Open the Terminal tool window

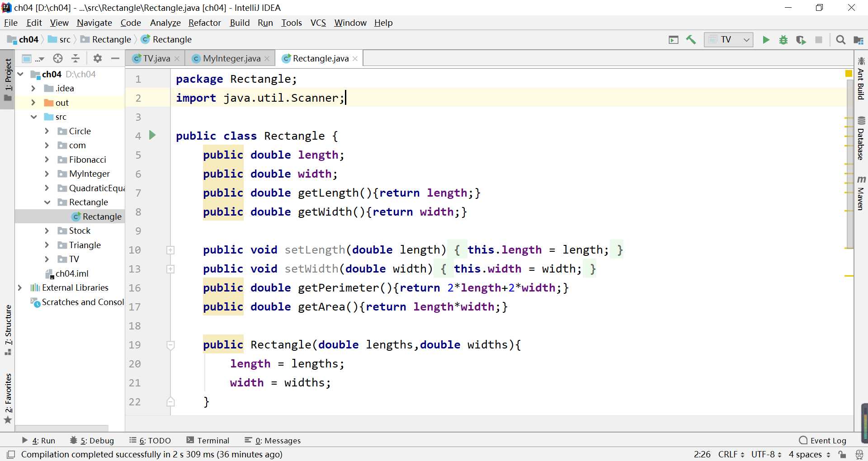tap(208, 441)
